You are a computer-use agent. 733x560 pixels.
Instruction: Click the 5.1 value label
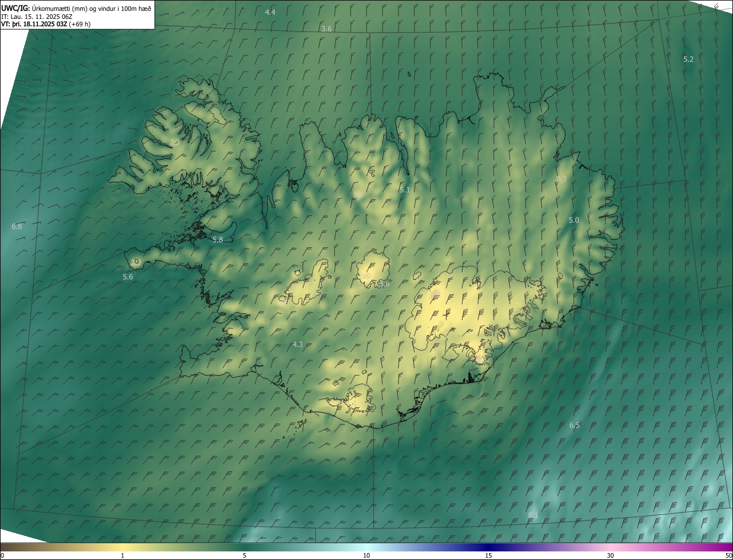point(404,190)
